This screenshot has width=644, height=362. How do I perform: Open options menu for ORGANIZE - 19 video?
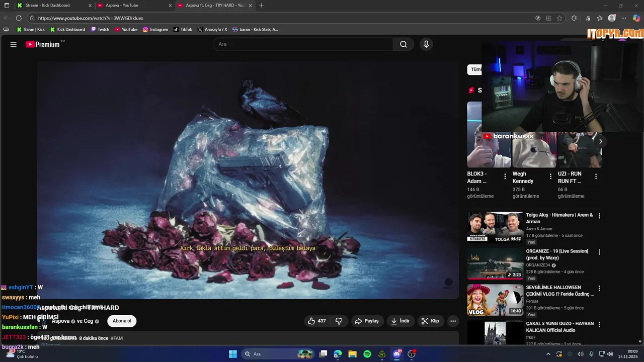[599, 252]
